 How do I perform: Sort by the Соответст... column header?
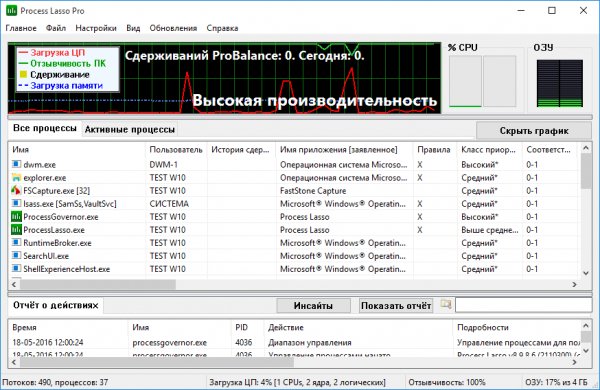point(549,150)
